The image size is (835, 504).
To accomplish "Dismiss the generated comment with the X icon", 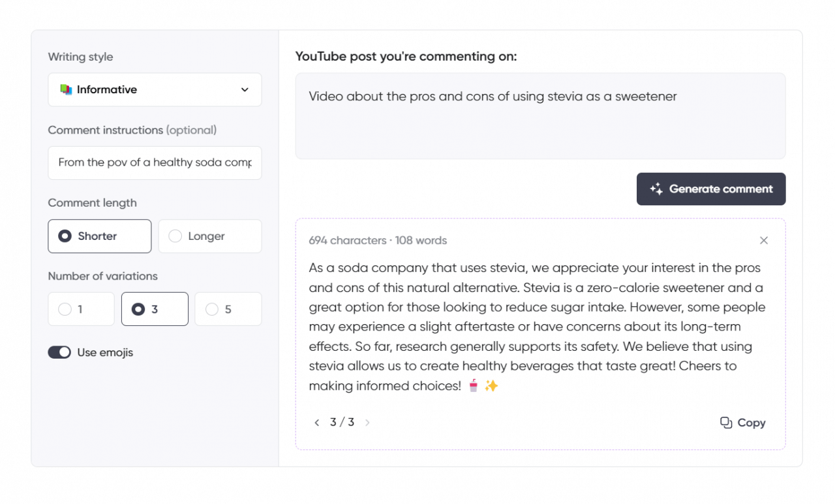I will (764, 241).
